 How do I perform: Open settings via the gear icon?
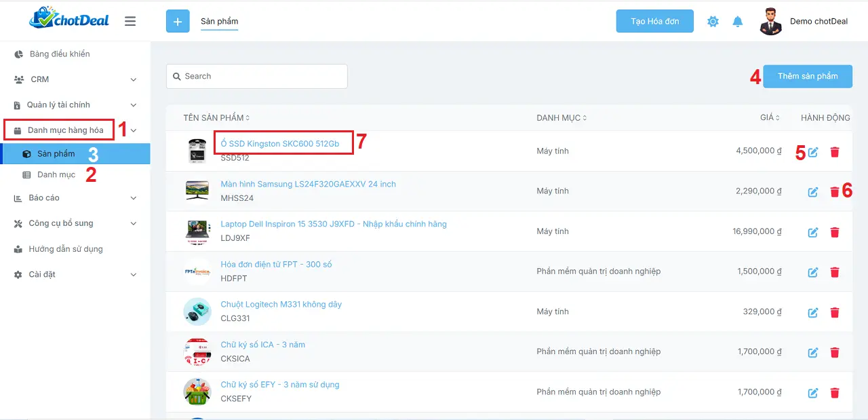713,22
